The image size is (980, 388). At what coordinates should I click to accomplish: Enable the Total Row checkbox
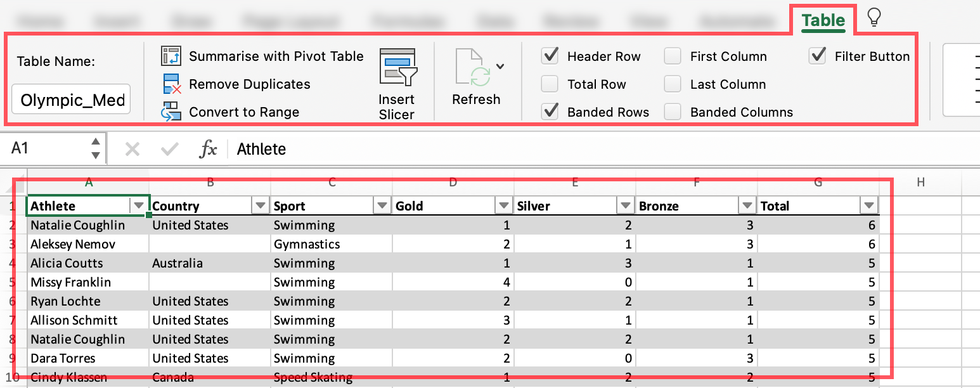(550, 84)
